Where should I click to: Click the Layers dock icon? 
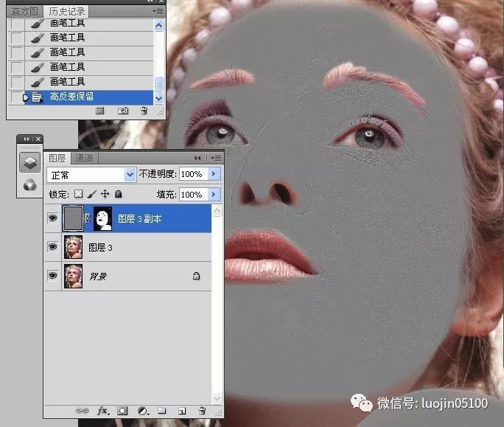point(30,163)
